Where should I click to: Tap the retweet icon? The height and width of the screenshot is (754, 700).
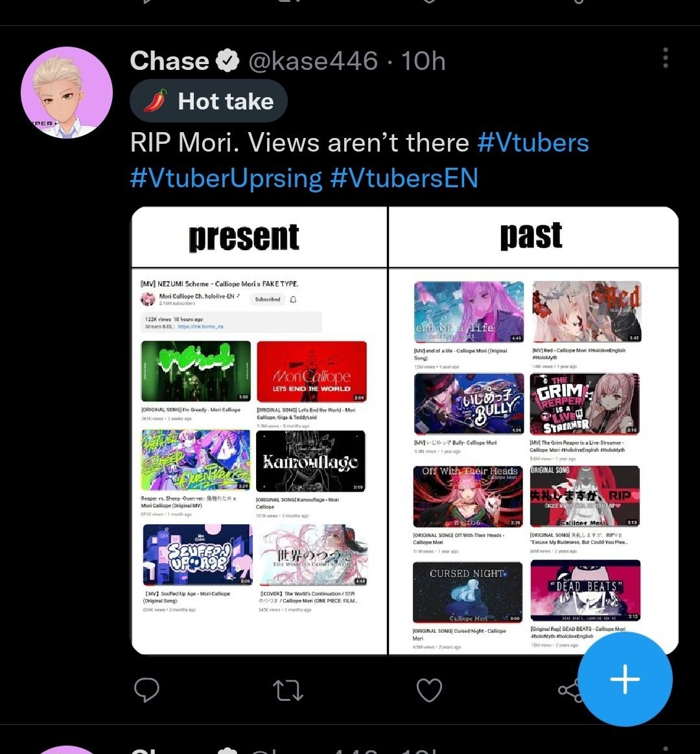[x=288, y=690]
